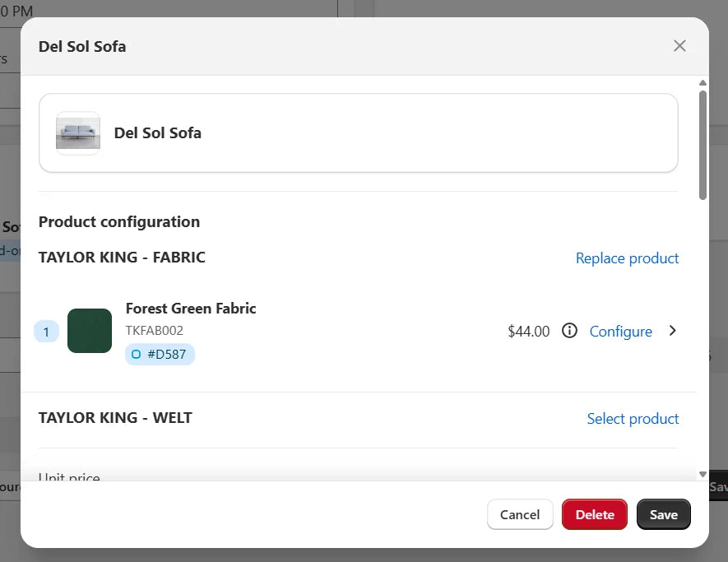Click the #D587 tag badge

(x=160, y=355)
